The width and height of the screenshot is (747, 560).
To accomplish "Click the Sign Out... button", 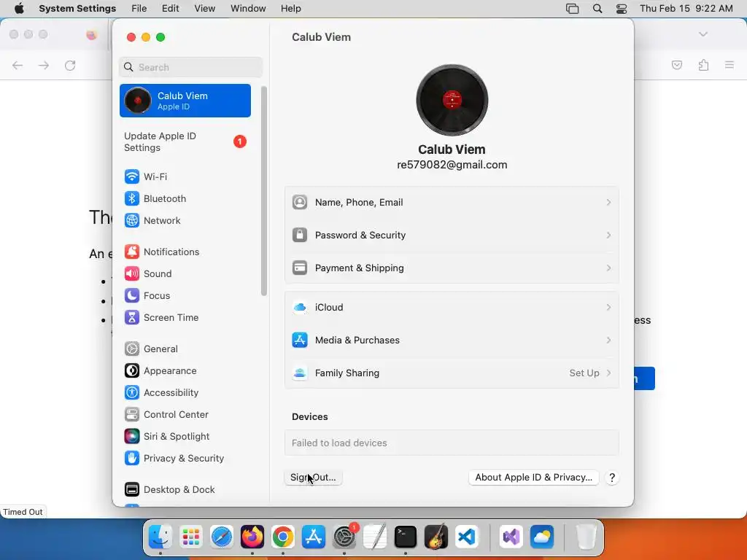I will pos(313,478).
